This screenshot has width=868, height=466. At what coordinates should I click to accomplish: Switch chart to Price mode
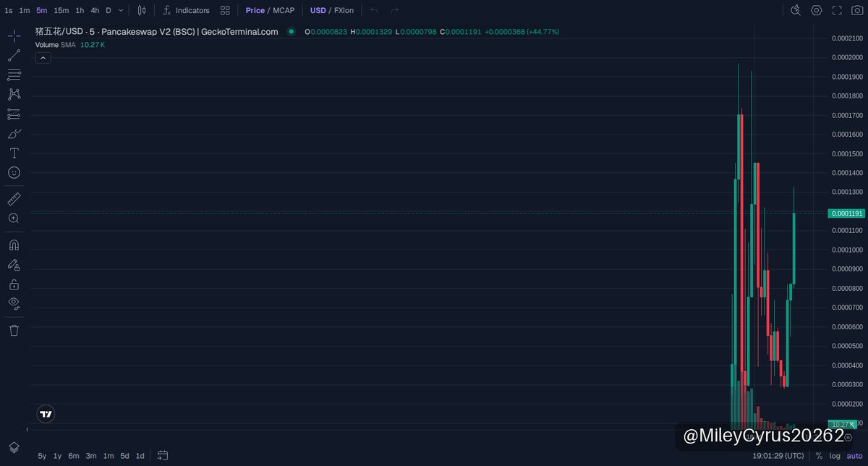(255, 10)
